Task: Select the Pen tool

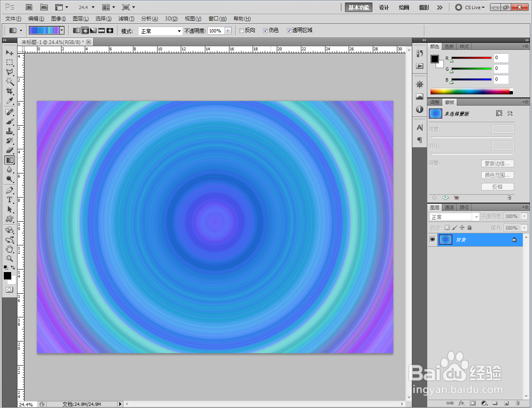Action: click(10, 190)
